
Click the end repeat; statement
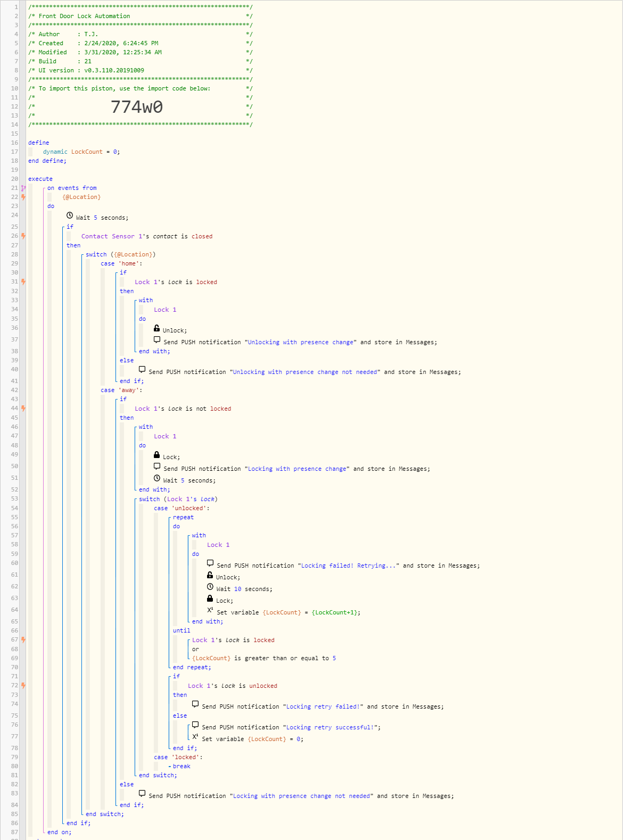coord(192,667)
